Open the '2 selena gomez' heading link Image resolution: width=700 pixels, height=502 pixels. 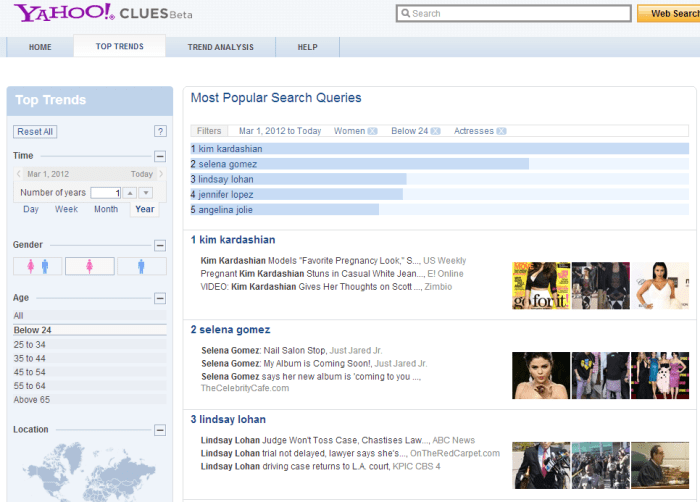point(230,330)
